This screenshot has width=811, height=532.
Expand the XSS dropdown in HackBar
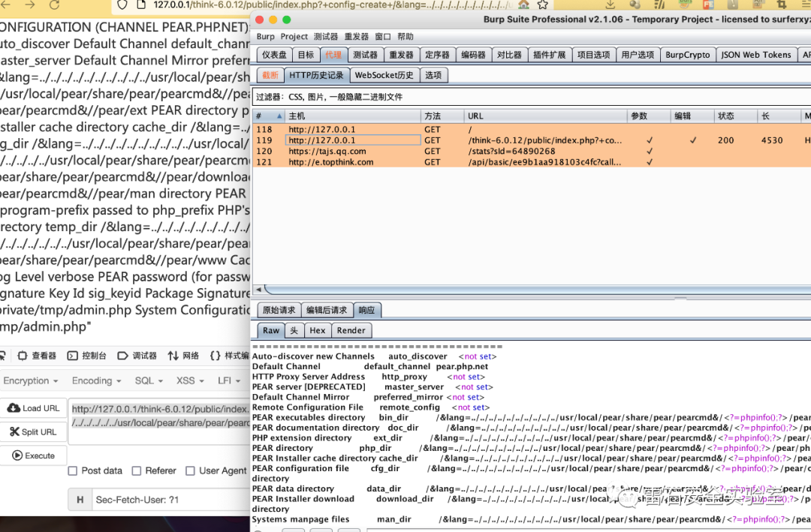click(190, 380)
